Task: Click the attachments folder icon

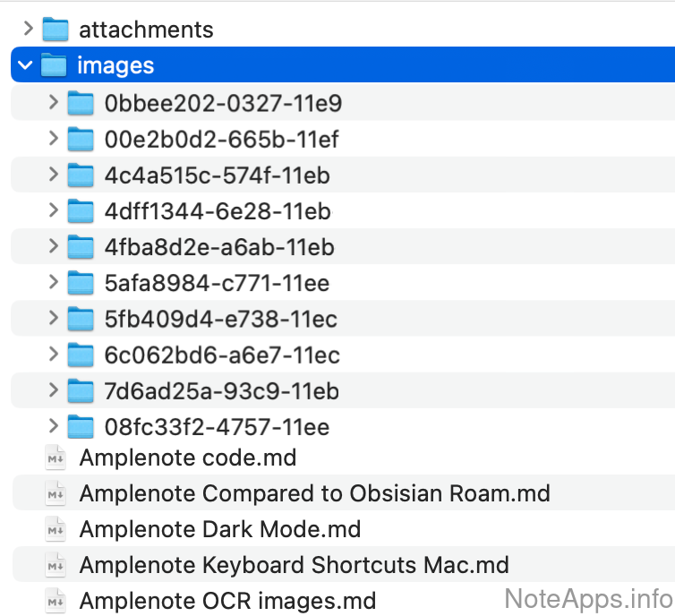Action: coord(56,30)
